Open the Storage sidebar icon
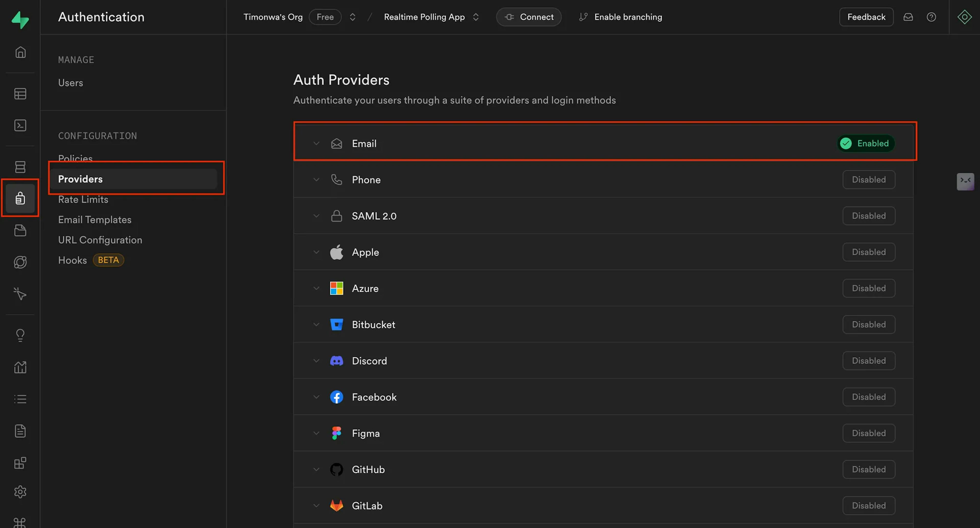 [20, 230]
